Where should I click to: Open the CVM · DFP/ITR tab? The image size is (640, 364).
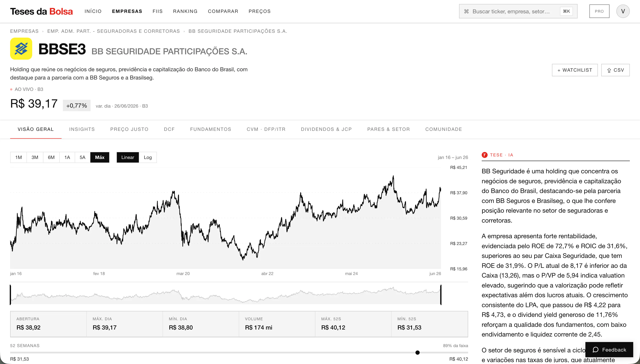coord(266,129)
